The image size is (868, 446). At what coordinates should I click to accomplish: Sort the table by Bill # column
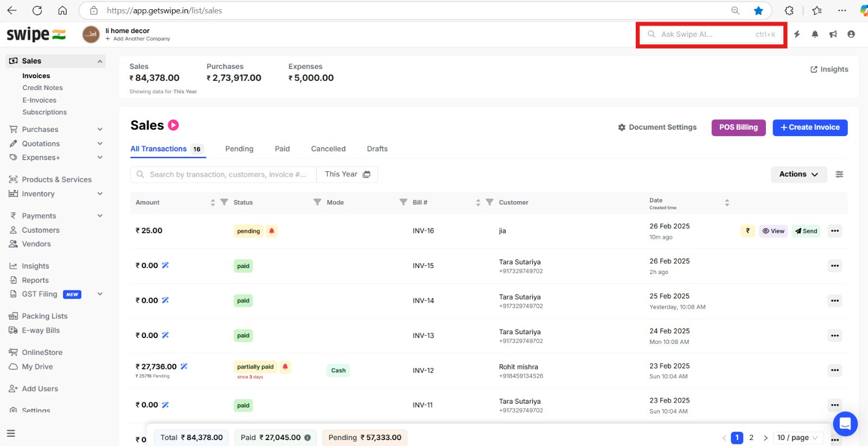(478, 202)
